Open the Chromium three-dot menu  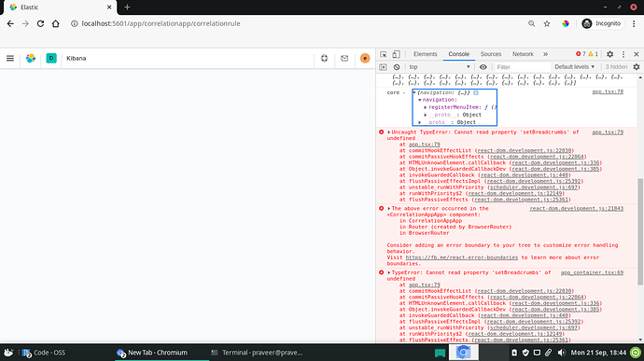click(x=634, y=24)
